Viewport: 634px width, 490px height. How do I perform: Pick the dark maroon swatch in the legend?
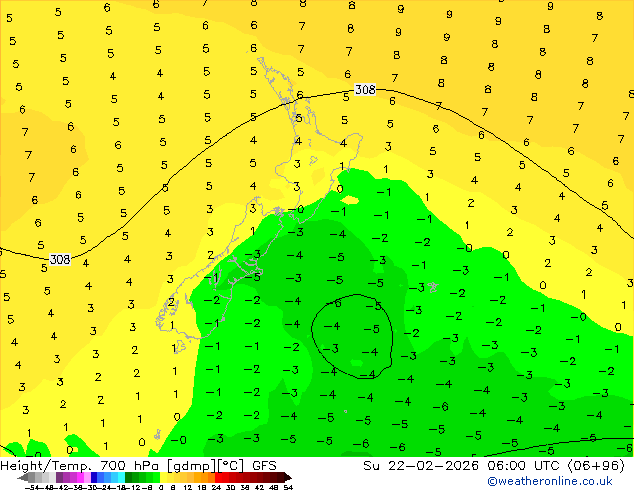click(x=281, y=477)
